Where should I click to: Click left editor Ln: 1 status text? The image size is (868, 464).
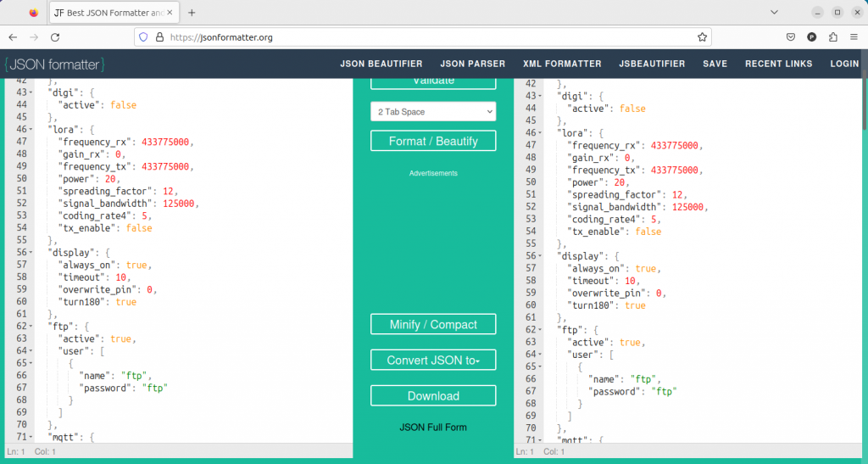(x=16, y=452)
